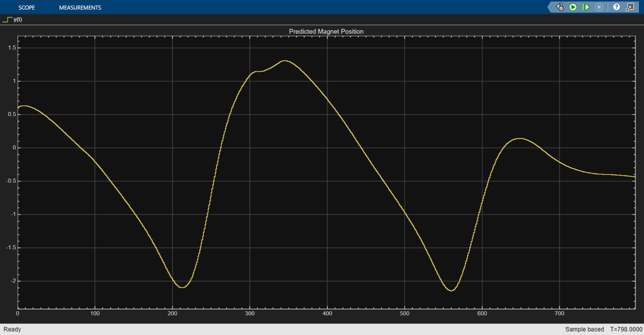
Task: Toggle the y(t) signal in the legend
Action: [18, 20]
